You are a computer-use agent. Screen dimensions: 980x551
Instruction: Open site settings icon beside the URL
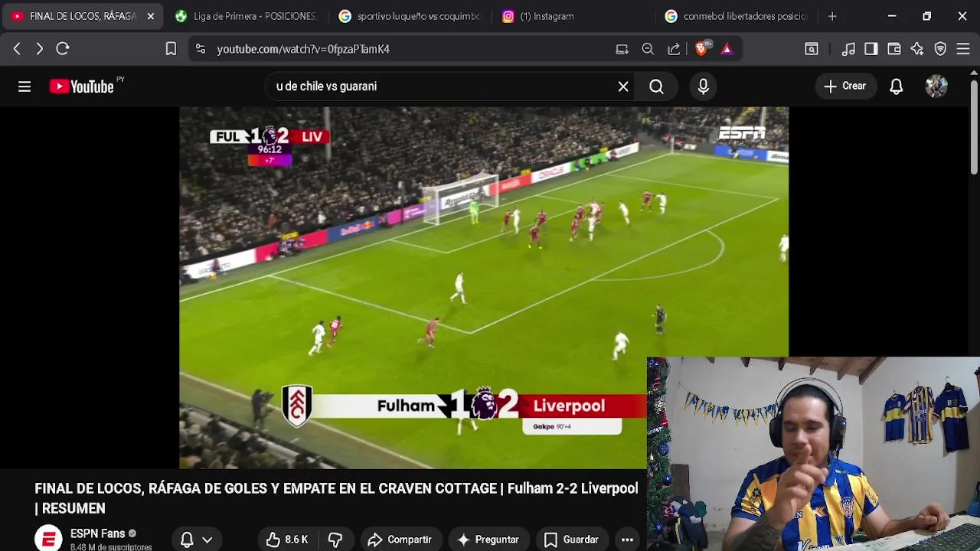click(201, 49)
